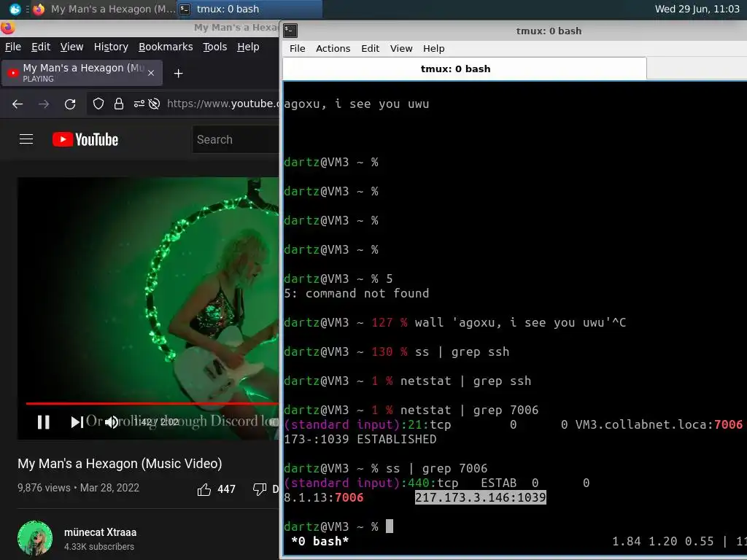Open the YouTube hamburger guide menu
Viewport: 747px width, 560px height.
coord(26,139)
